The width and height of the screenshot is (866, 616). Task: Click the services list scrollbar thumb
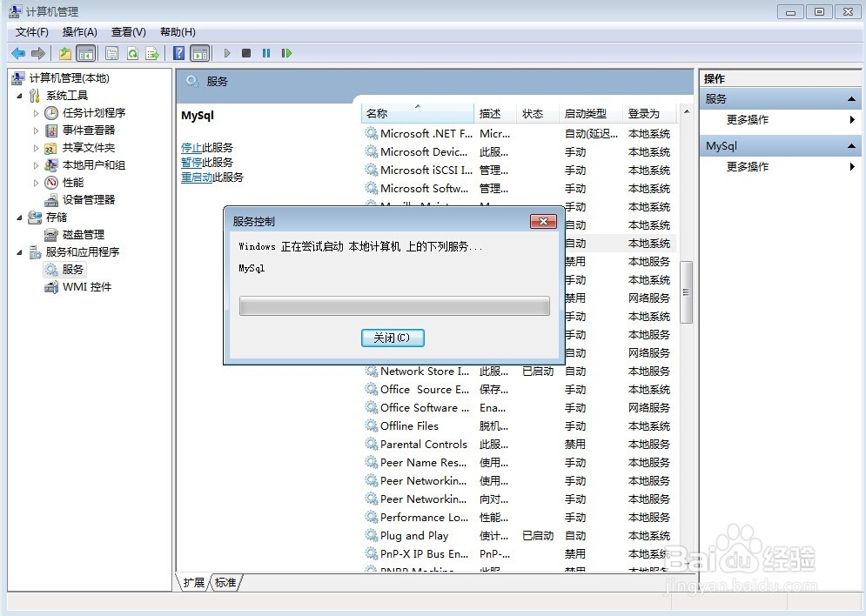(x=686, y=292)
